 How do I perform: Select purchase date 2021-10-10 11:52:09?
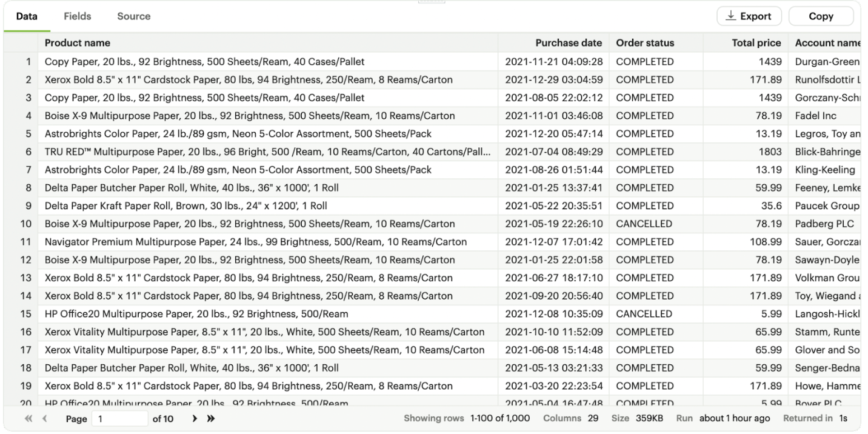coord(553,332)
